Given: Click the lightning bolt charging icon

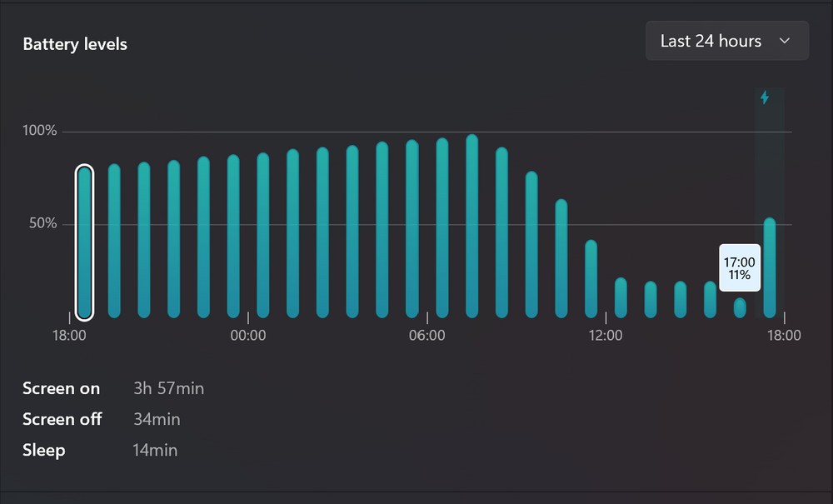Looking at the screenshot, I should tap(765, 97).
